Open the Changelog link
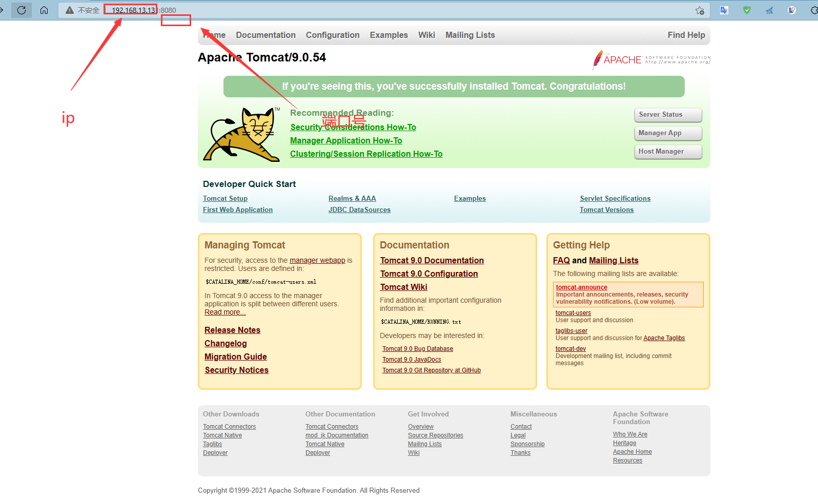Viewport: 818px width, 504px height. [226, 343]
